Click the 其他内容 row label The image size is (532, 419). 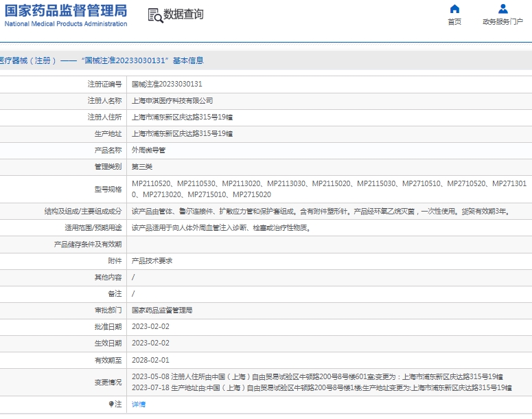pos(108,278)
